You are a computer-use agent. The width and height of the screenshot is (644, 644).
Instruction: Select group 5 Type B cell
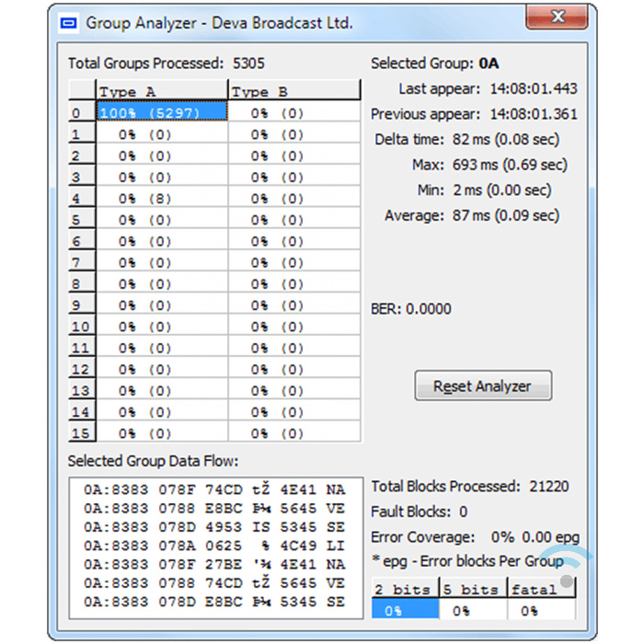tap(294, 219)
